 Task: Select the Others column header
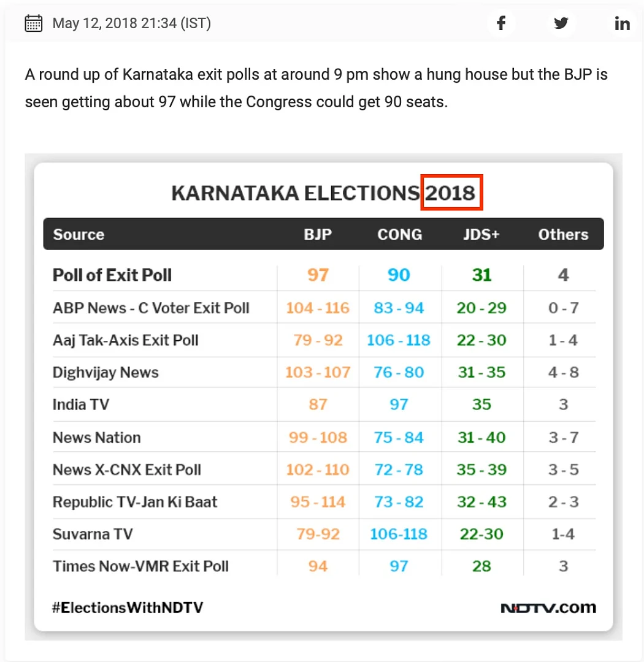pos(563,234)
